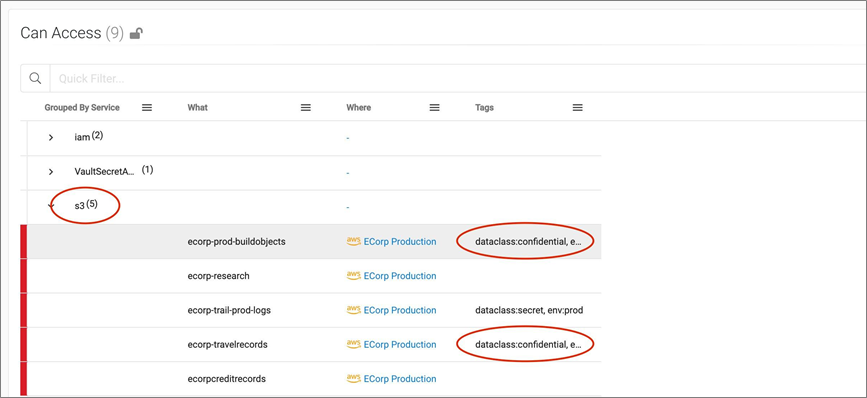Sort by the Where column header
The width and height of the screenshot is (867, 398).
[x=358, y=108]
